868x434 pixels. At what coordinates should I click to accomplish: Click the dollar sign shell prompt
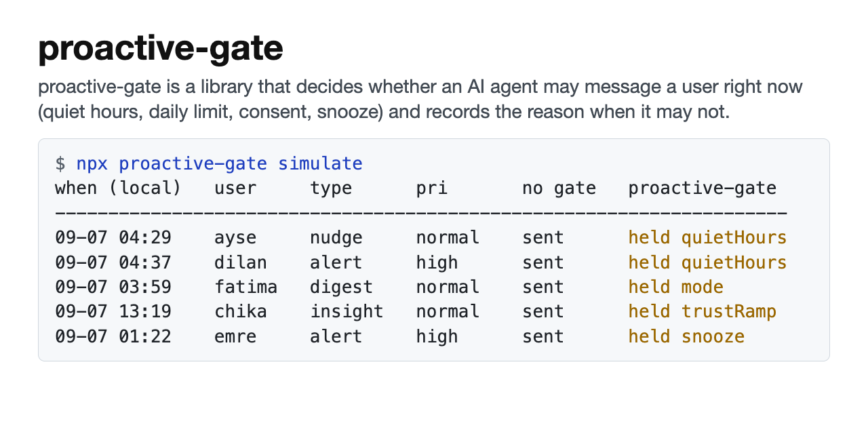click(x=60, y=163)
